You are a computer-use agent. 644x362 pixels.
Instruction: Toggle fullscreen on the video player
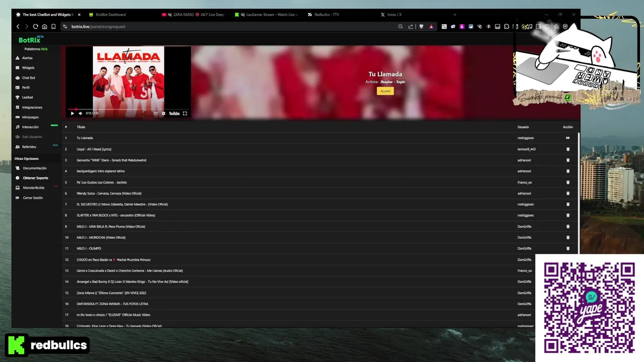tap(185, 114)
